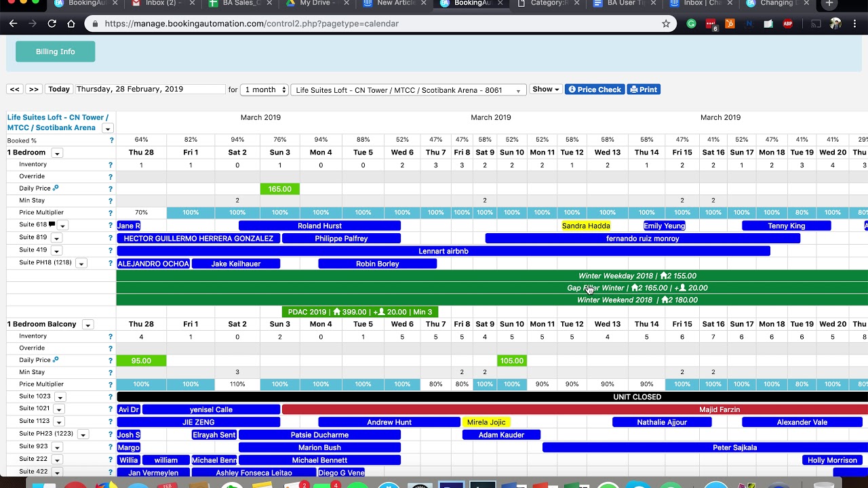This screenshot has height=488, width=868.
Task: Expand the 1 Bedroom room type menu
Action: click(57, 153)
